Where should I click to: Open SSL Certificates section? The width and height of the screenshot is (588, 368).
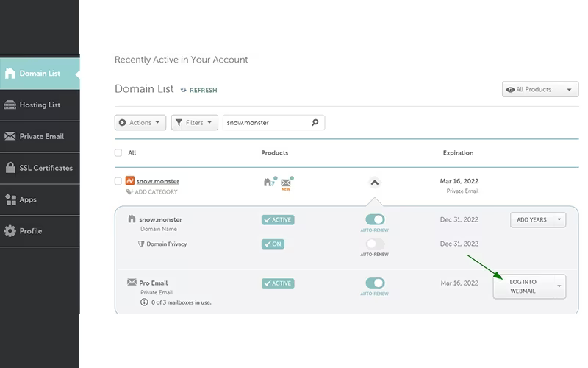coord(40,168)
